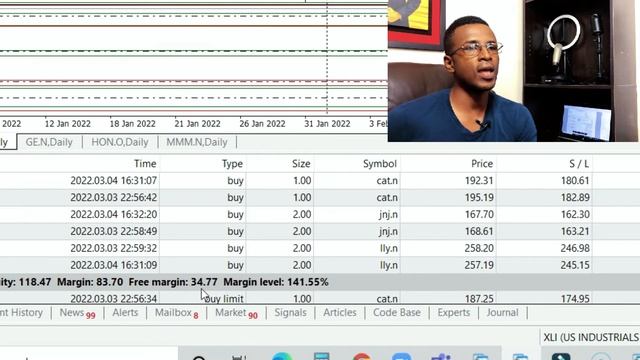Switch to the HON.O,Daily chart tab
Viewport: 640px width, 360px height.
coord(120,142)
